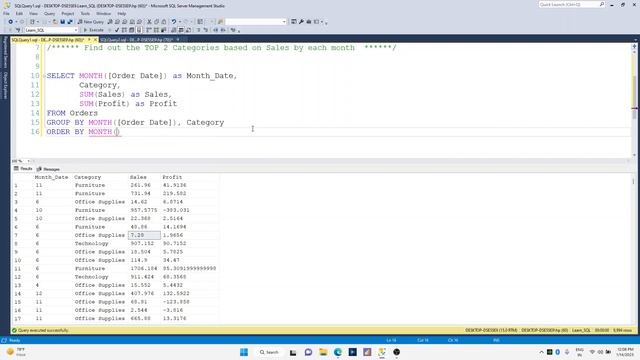Click the Quick Launch search field

[x=571, y=4]
